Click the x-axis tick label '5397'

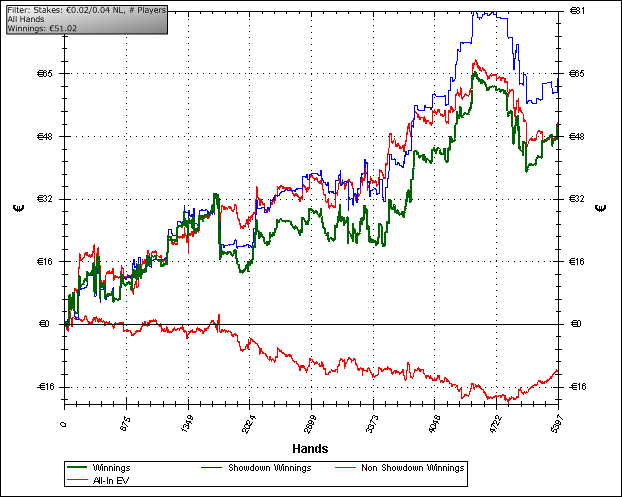[557, 424]
